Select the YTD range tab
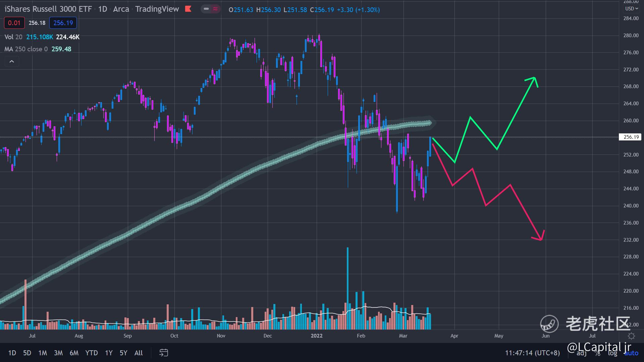This screenshot has width=644, height=362. [x=91, y=353]
